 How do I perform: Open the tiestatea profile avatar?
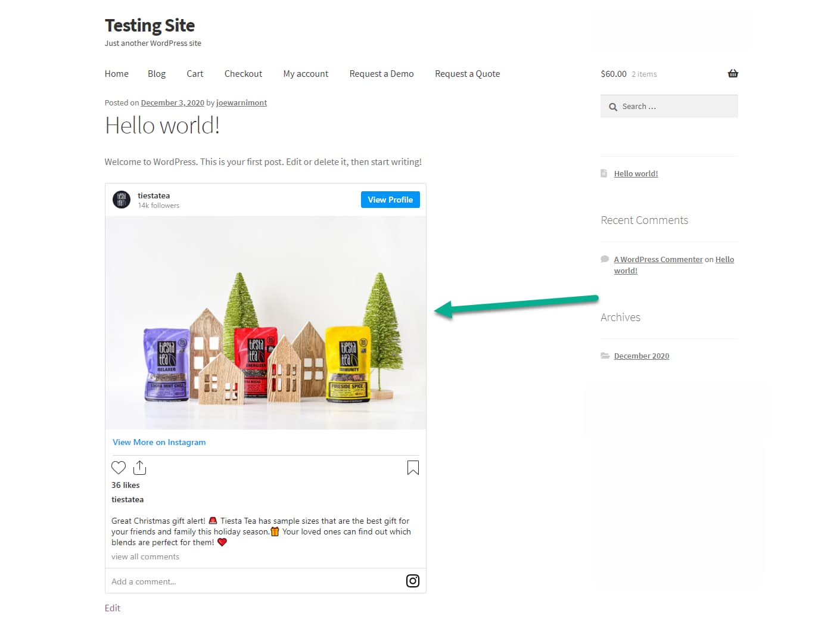(122, 200)
